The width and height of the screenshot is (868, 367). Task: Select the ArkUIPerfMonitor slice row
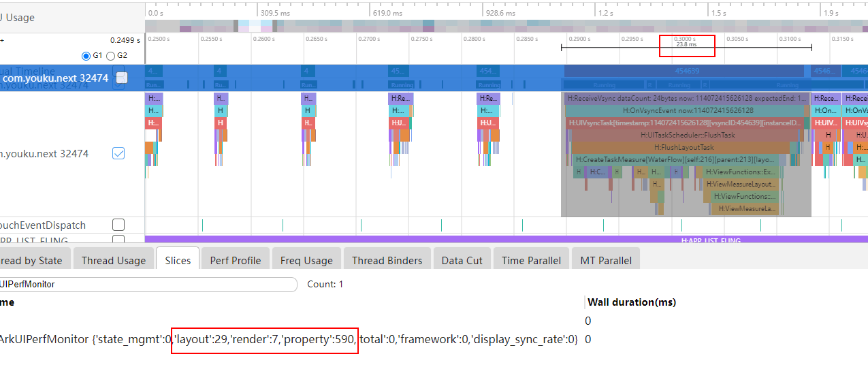tap(287, 339)
